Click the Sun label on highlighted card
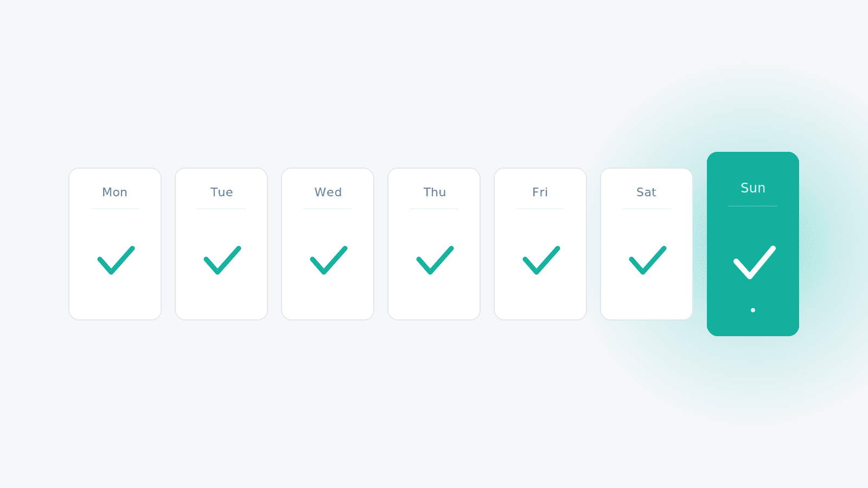This screenshot has width=868, height=488. (753, 188)
